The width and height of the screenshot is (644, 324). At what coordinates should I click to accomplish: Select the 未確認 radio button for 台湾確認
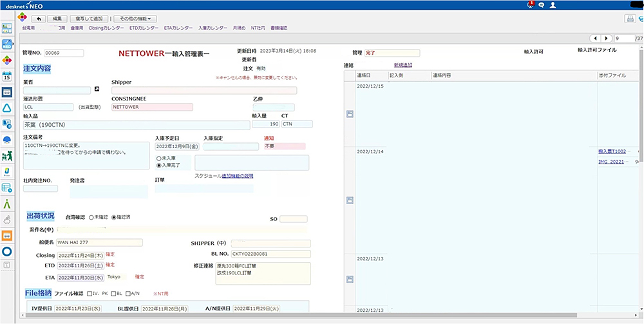(91, 217)
